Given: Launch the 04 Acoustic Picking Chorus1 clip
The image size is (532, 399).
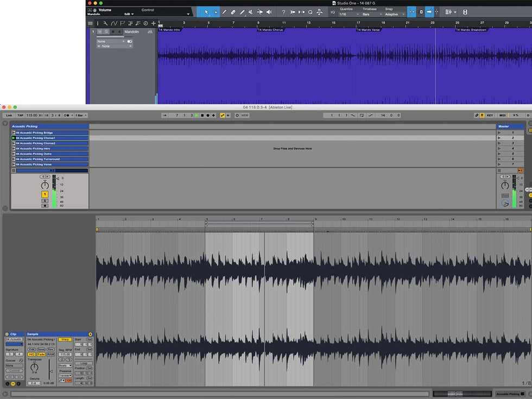Looking at the screenshot, I should point(14,138).
